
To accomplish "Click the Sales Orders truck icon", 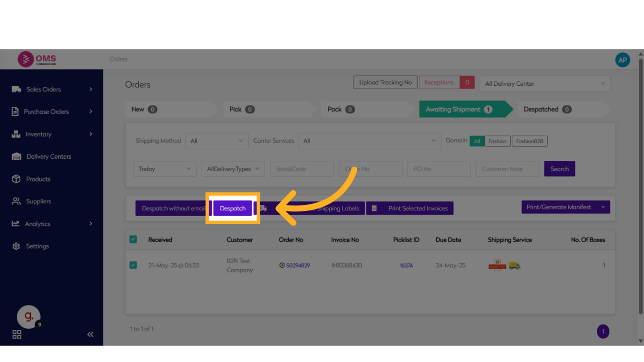I will (16, 89).
